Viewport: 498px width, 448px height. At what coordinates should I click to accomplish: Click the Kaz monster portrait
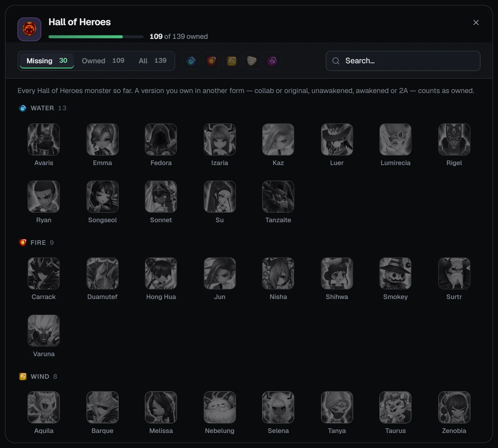[278, 139]
